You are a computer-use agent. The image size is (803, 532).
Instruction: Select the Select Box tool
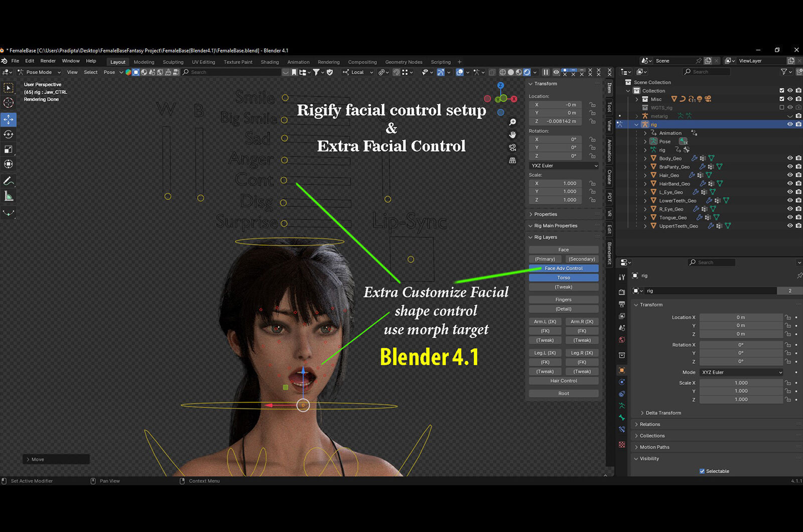click(x=9, y=88)
